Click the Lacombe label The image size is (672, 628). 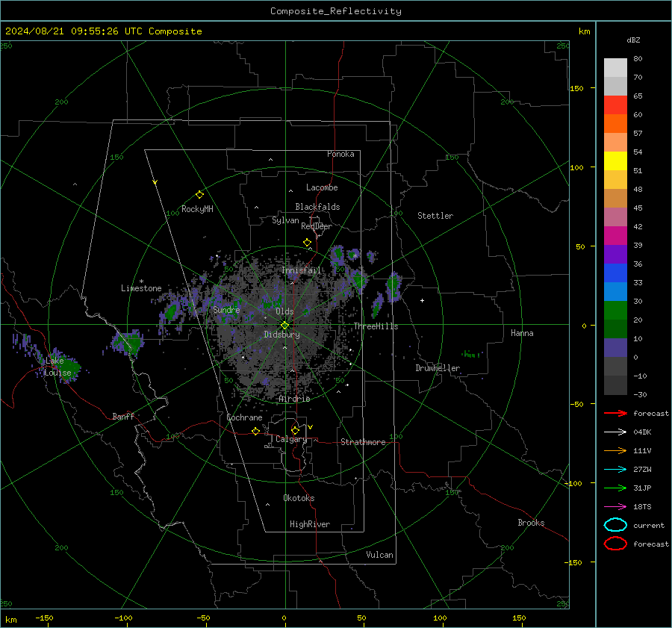tap(322, 187)
